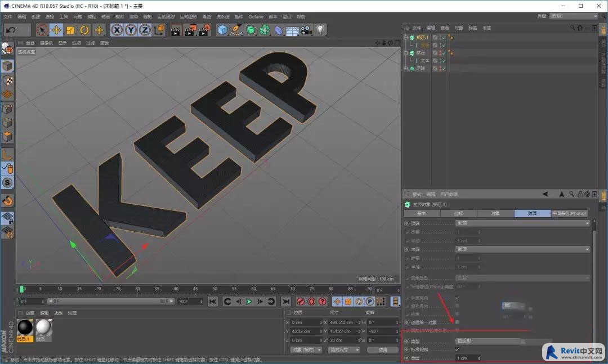608x364 pixels.
Task: Click the Undo arrow icon
Action: [11, 30]
